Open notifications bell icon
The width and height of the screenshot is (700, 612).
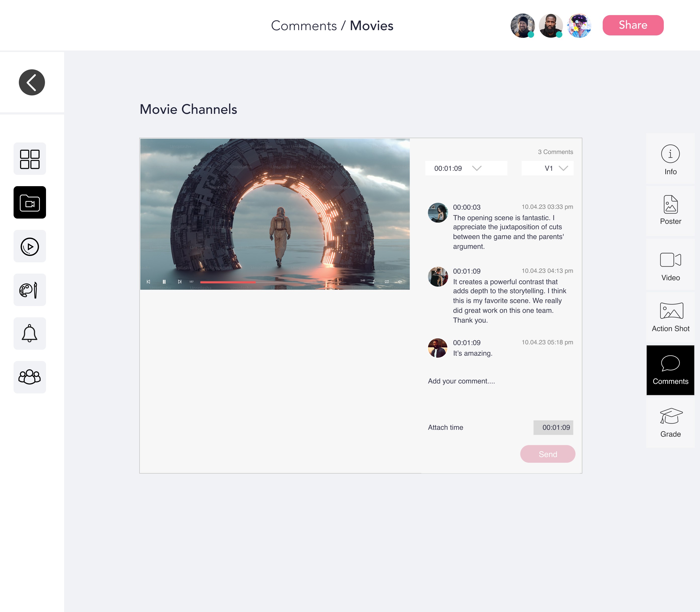coord(30,334)
